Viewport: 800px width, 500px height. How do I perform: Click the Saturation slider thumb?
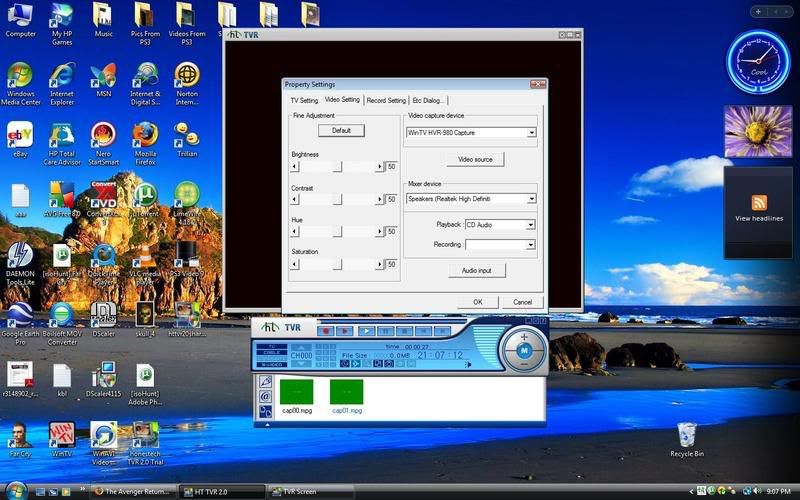coord(338,264)
